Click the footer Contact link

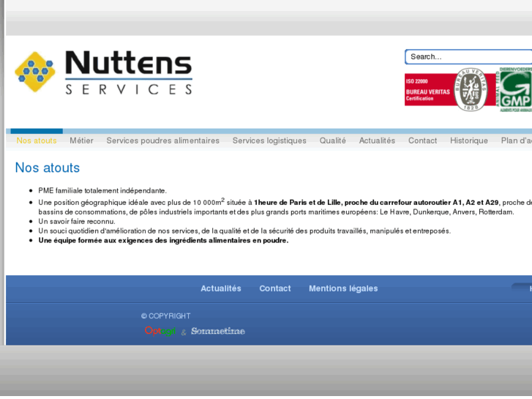tap(275, 288)
